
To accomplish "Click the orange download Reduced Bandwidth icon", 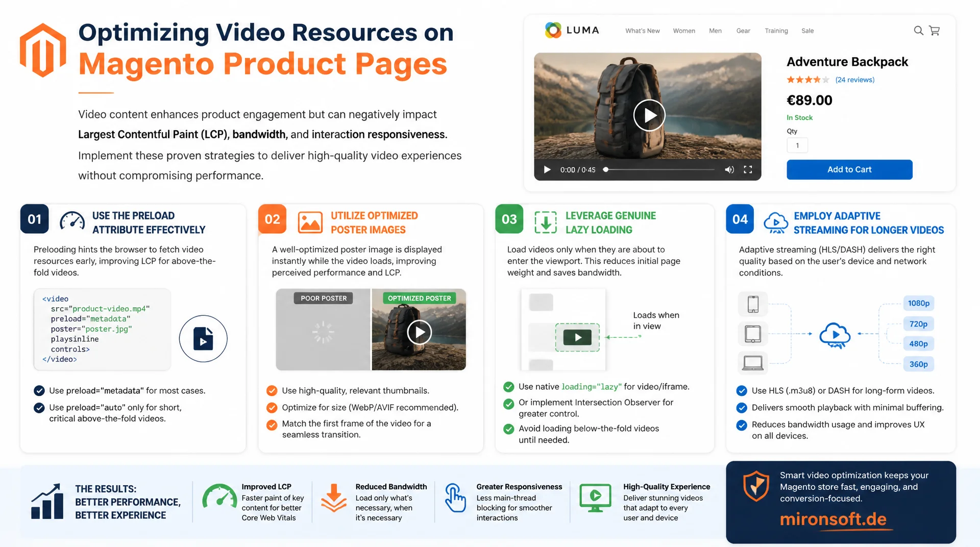I will (x=334, y=498).
